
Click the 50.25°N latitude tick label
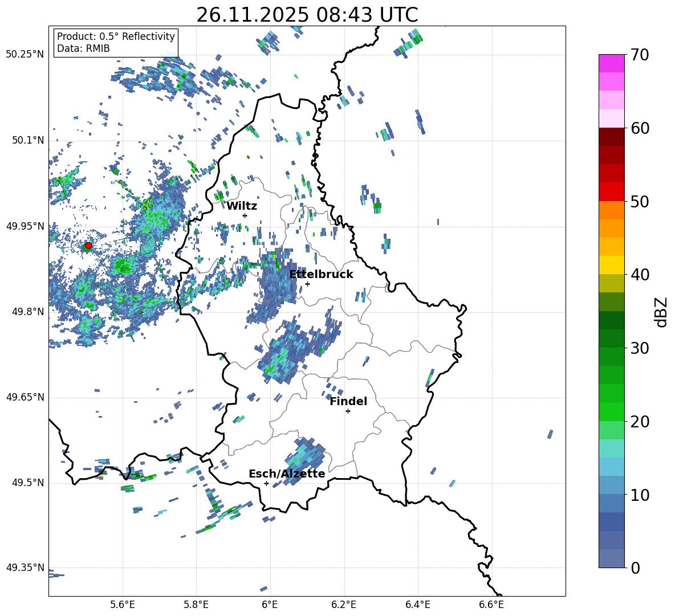click(x=25, y=55)
